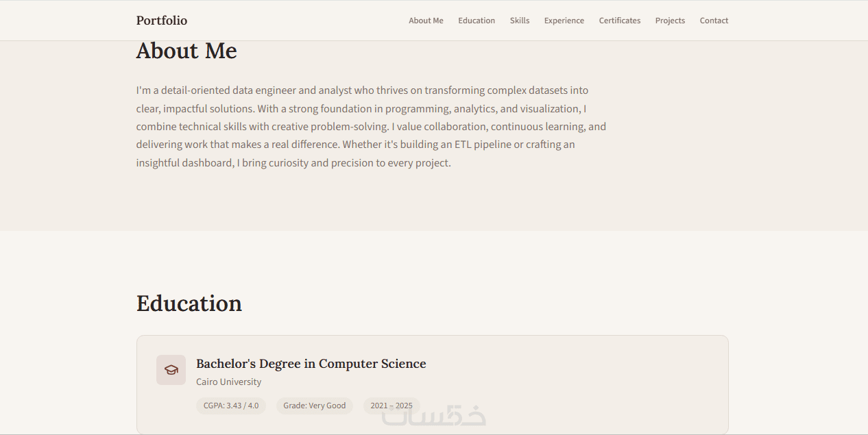
Task: Click the 2021 – 2025 date badge
Action: (391, 406)
